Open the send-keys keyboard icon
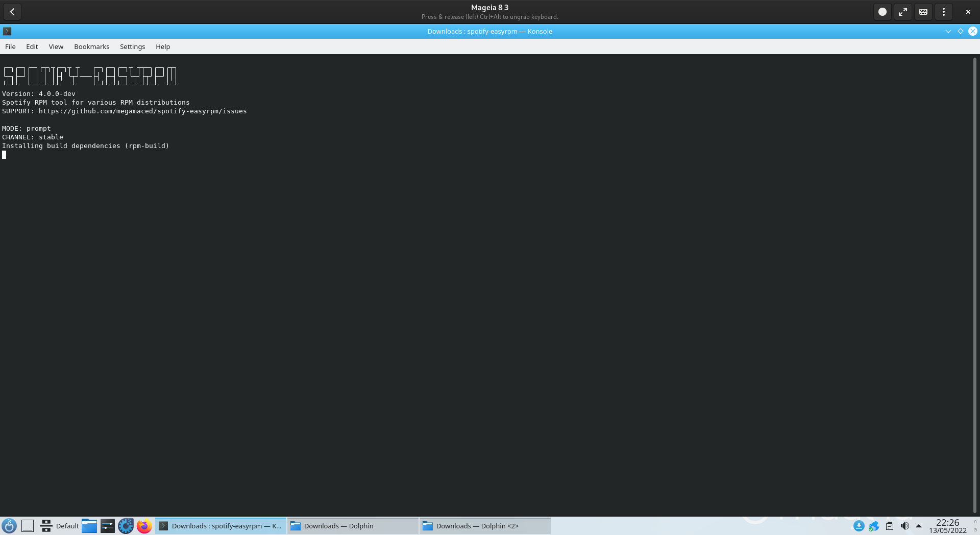Image resolution: width=980 pixels, height=535 pixels. point(923,11)
